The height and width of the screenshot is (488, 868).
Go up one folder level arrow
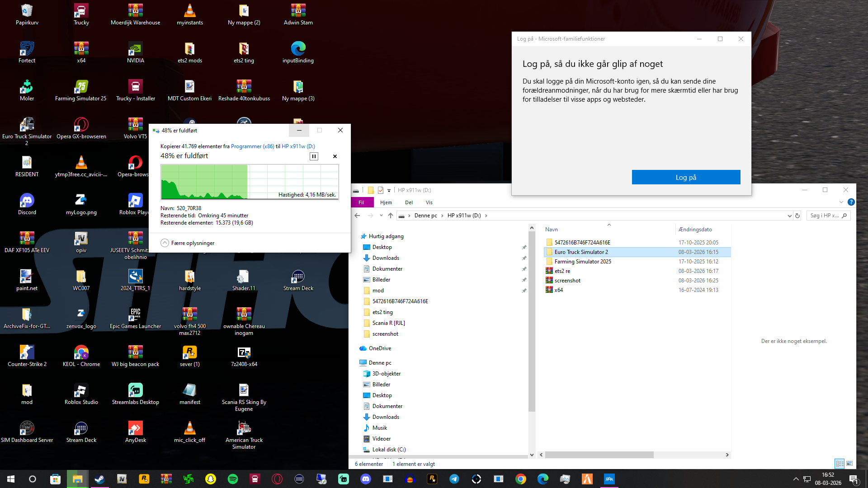coord(391,216)
